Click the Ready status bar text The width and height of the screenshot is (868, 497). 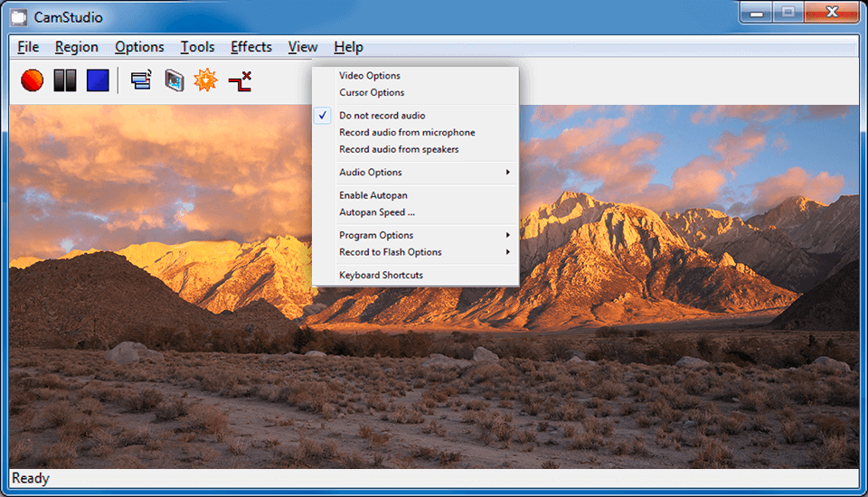point(31,478)
